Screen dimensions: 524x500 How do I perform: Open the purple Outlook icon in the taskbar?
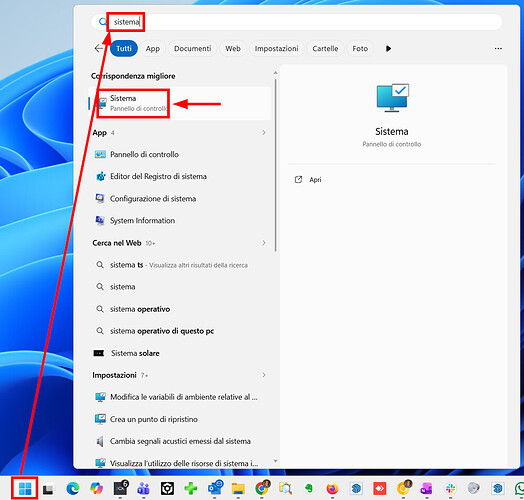click(x=427, y=489)
